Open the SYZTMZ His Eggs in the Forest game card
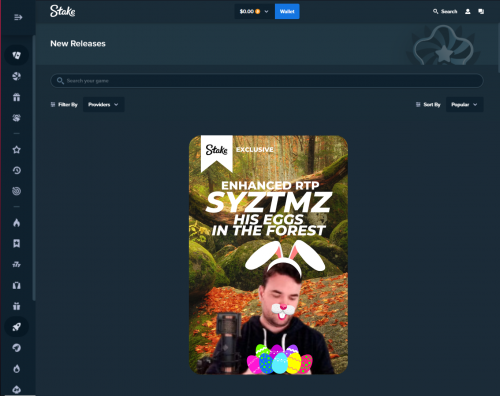Image resolution: width=500 pixels, height=396 pixels. click(268, 255)
